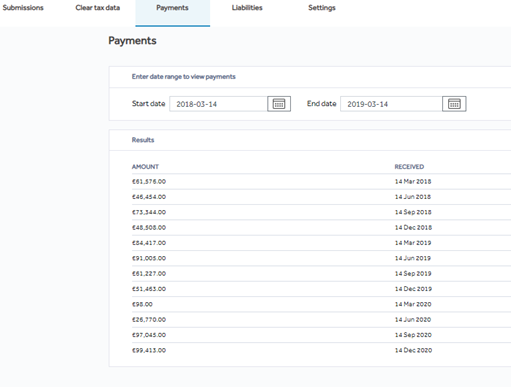Select the €73,344.00 payment amount
This screenshot has width=511, height=387.
point(149,212)
